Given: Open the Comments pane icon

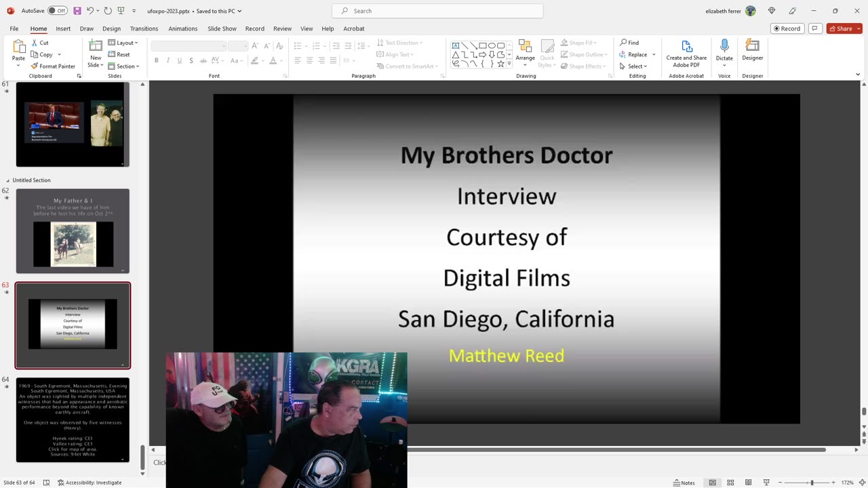Looking at the screenshot, I should (x=815, y=28).
